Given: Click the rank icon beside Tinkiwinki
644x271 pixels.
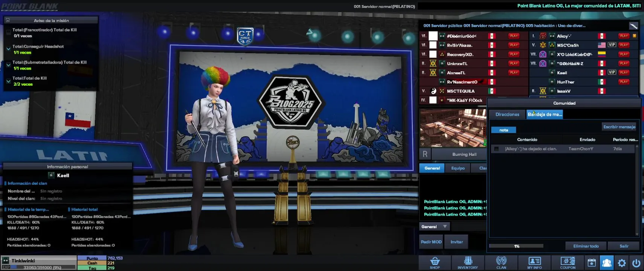Looking at the screenshot, I should click(6, 260).
